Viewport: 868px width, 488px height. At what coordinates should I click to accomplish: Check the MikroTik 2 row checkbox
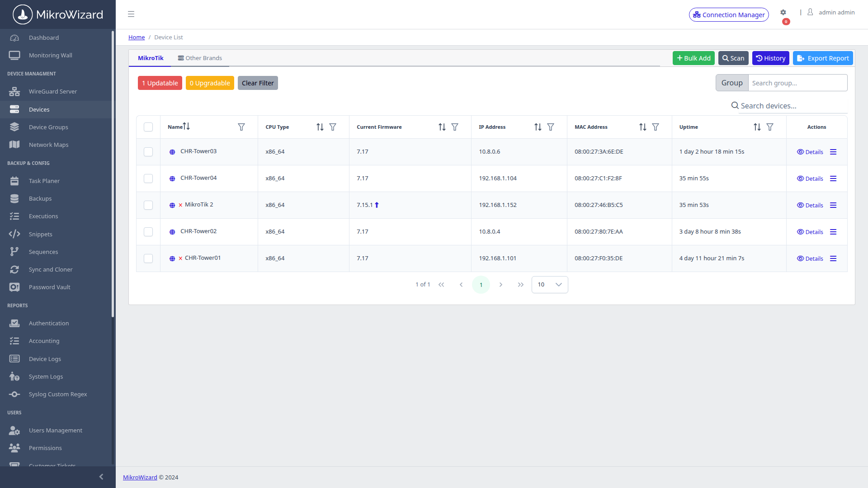click(x=148, y=205)
